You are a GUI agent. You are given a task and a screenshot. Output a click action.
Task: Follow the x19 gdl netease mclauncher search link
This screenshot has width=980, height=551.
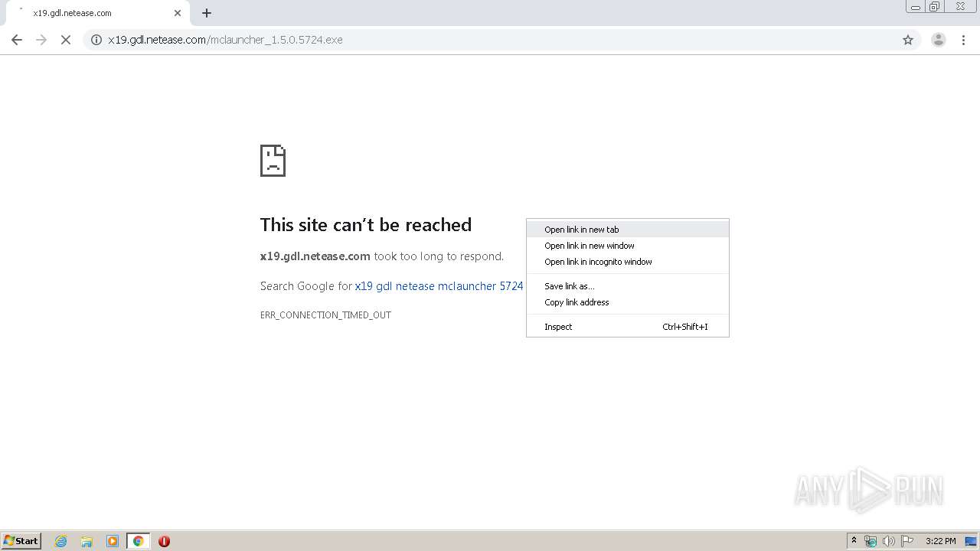click(439, 286)
